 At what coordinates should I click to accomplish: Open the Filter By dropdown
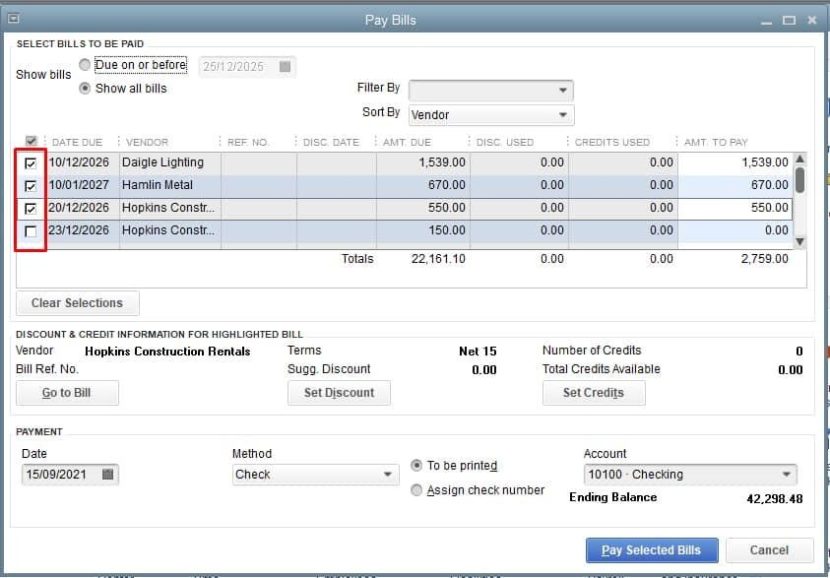pos(565,89)
